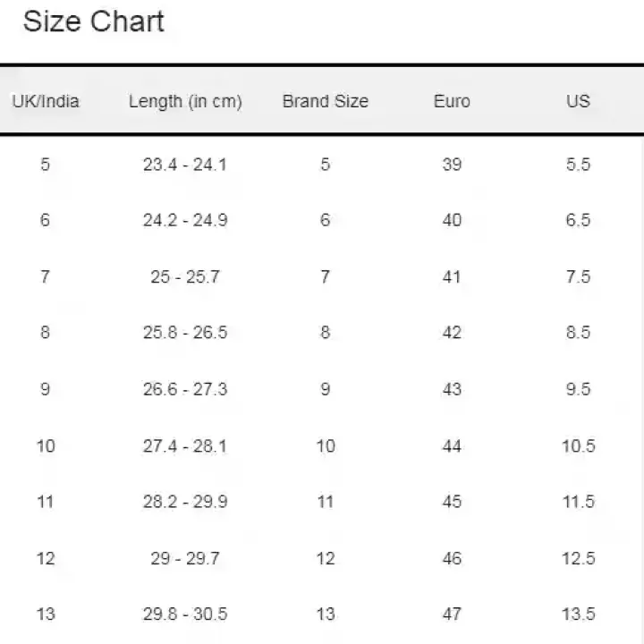Click the Euro column header

pos(452,101)
